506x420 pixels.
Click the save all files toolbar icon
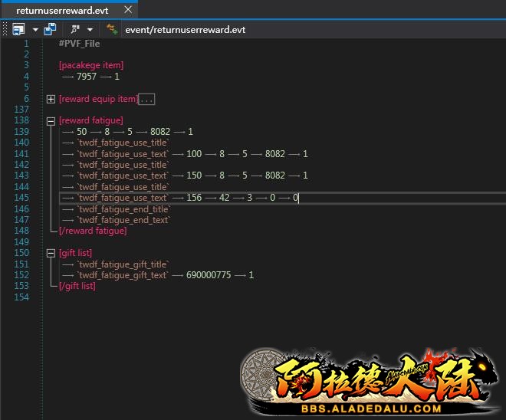coord(51,29)
